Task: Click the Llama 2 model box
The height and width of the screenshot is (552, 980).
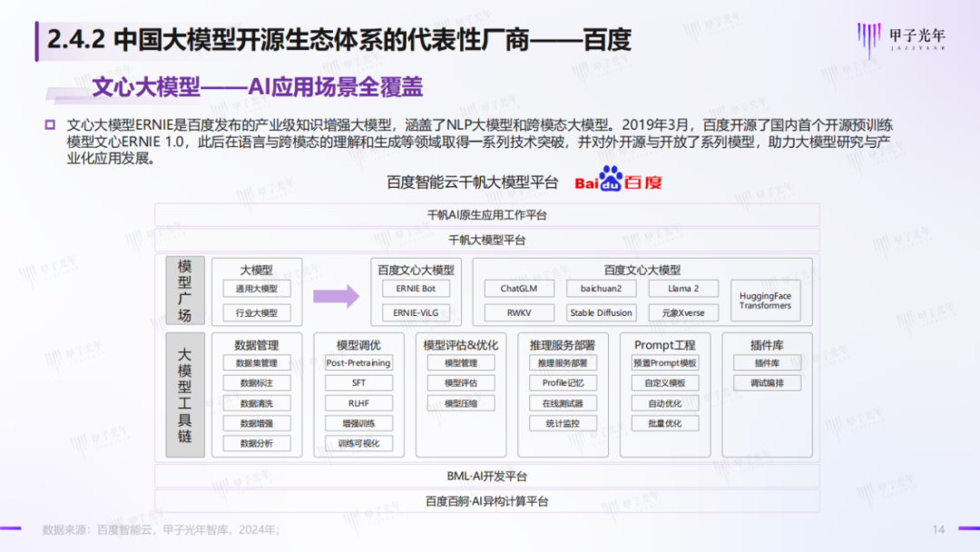Action: coord(683,289)
